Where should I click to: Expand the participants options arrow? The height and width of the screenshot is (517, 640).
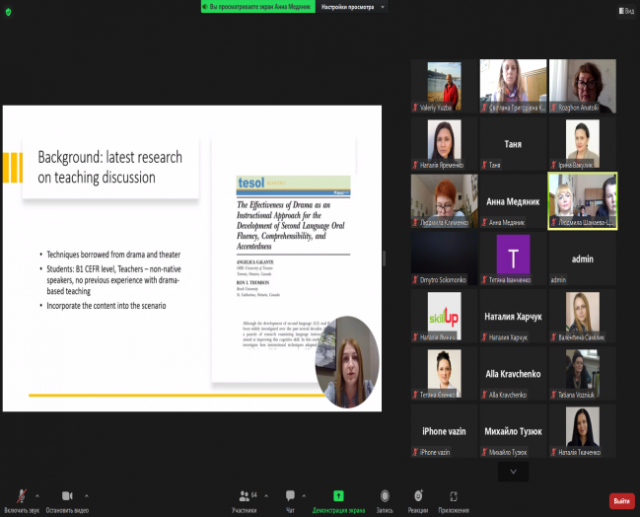(x=268, y=494)
